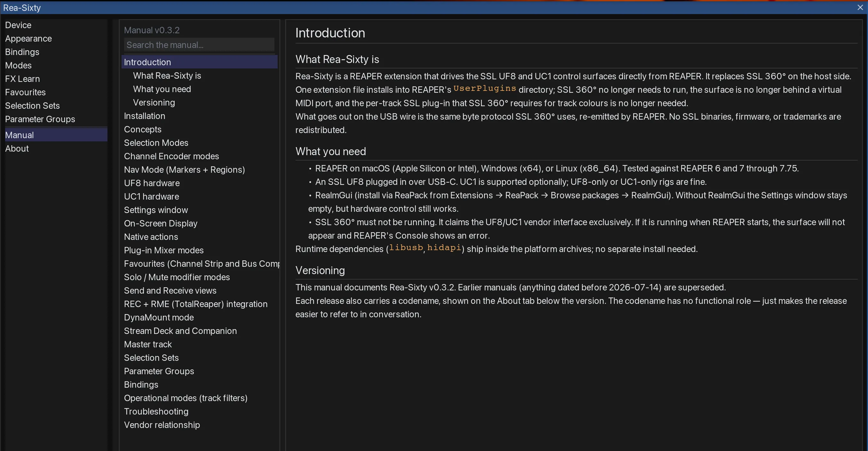Jump to What you need subsection
868x451 pixels.
[162, 89]
